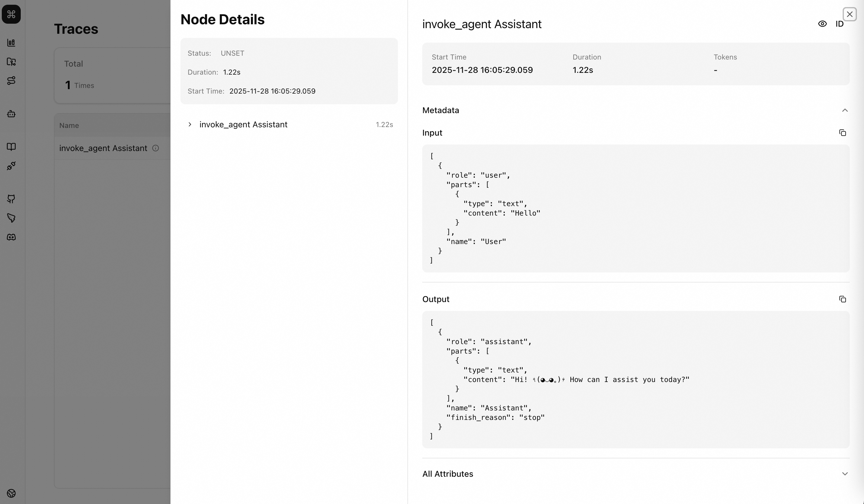Click the wing logo icon in sidebar
The image size is (864, 504).
(11, 218)
